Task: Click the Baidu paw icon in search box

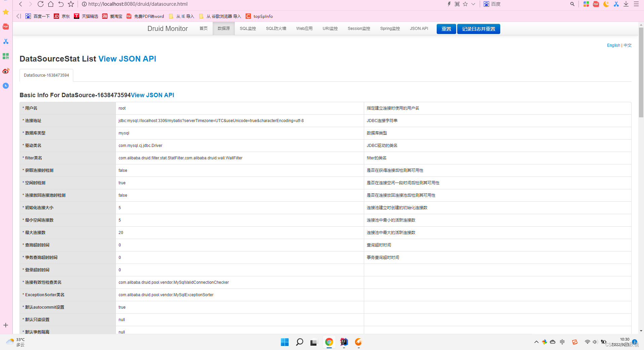Action: tap(486, 4)
